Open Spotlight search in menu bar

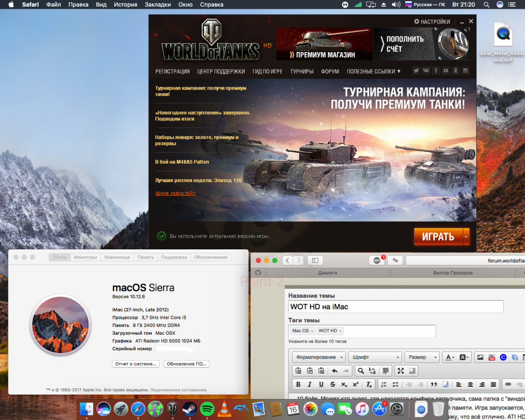pyautogui.click(x=486, y=5)
